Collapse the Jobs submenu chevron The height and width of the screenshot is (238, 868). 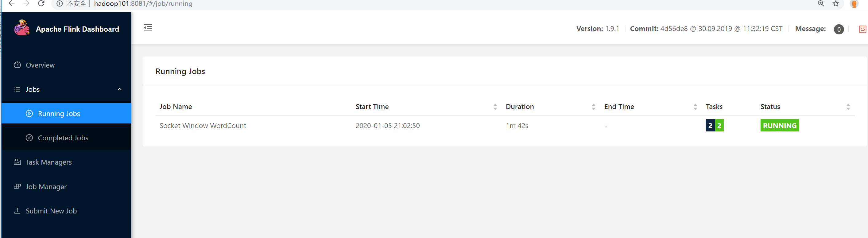coord(120,89)
